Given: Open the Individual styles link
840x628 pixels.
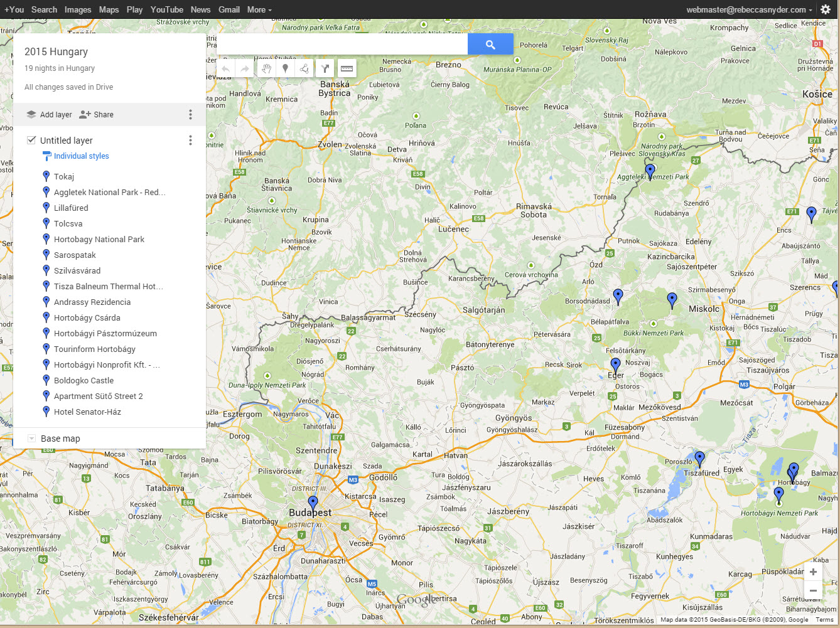Looking at the screenshot, I should (x=81, y=156).
